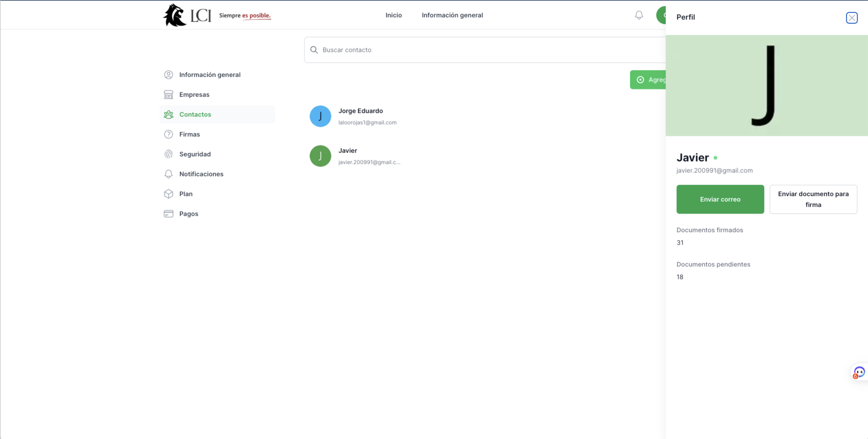Click the search magnifier icon
The width and height of the screenshot is (868, 439).
pos(314,50)
